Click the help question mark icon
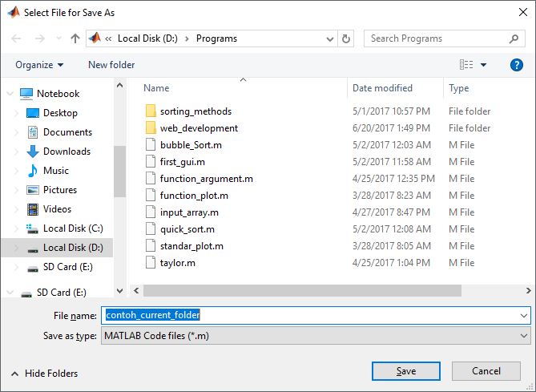 tap(517, 65)
